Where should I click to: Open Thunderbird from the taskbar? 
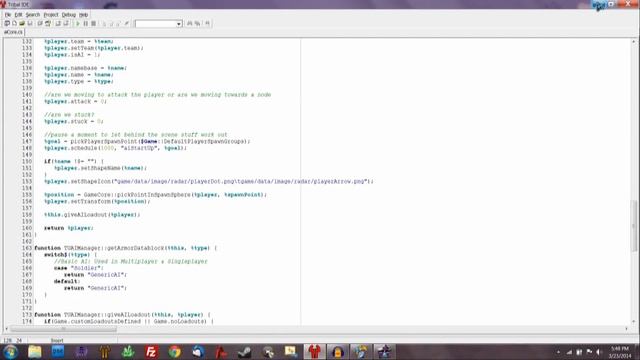[198, 351]
